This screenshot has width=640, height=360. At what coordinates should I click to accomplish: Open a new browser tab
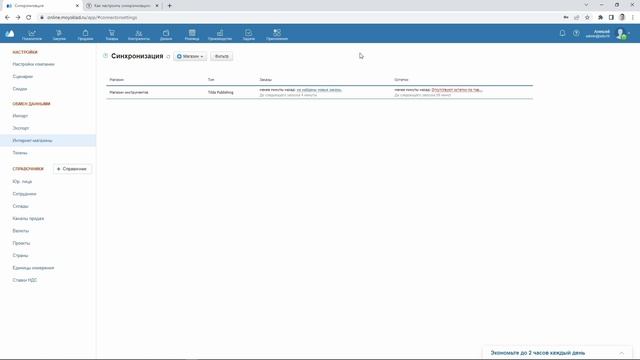pyautogui.click(x=169, y=6)
